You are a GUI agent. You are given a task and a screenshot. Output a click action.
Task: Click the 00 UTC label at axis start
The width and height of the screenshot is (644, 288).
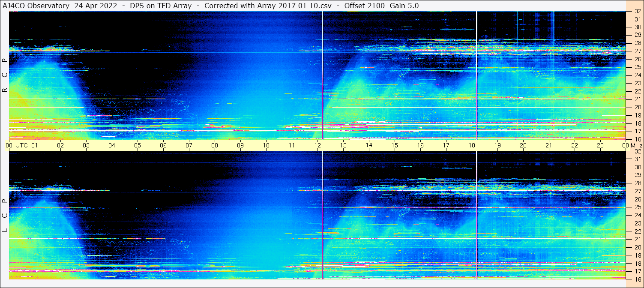pyautogui.click(x=16, y=145)
